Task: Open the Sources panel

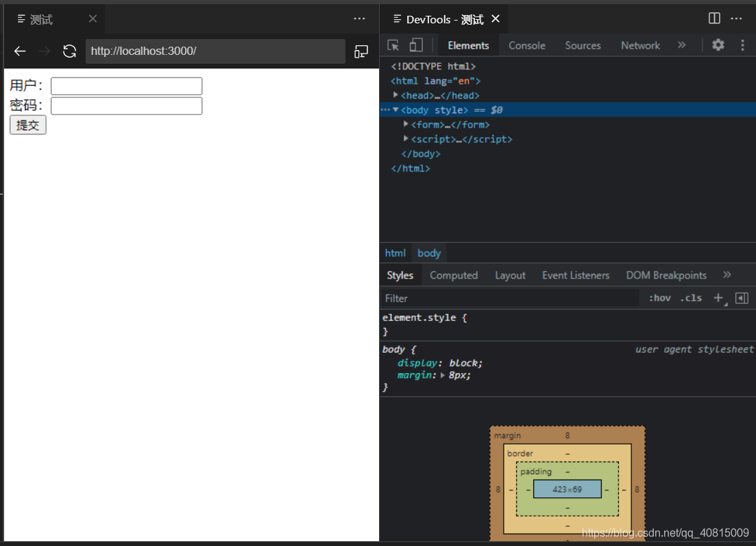Action: tap(583, 45)
